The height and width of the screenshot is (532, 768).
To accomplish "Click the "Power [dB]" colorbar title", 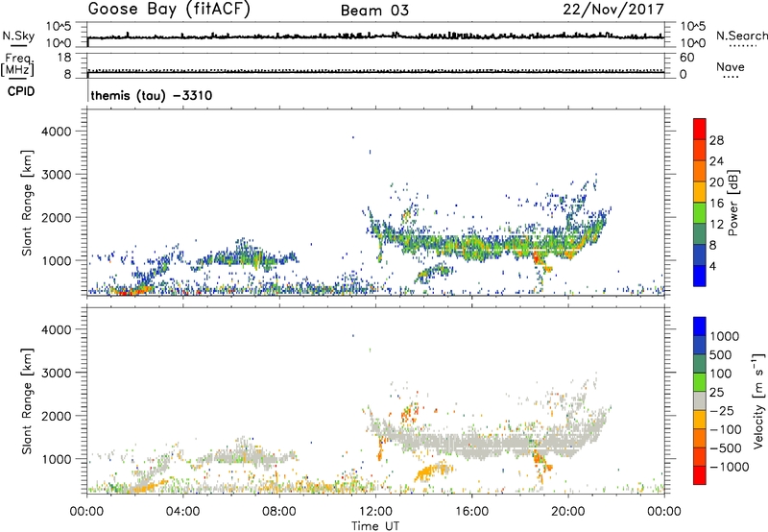I will [733, 203].
